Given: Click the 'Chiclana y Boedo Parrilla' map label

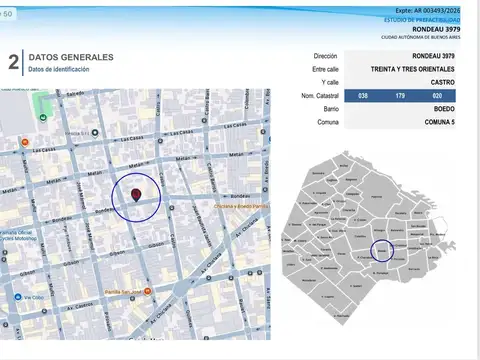Looking at the screenshot, I should [x=241, y=206].
